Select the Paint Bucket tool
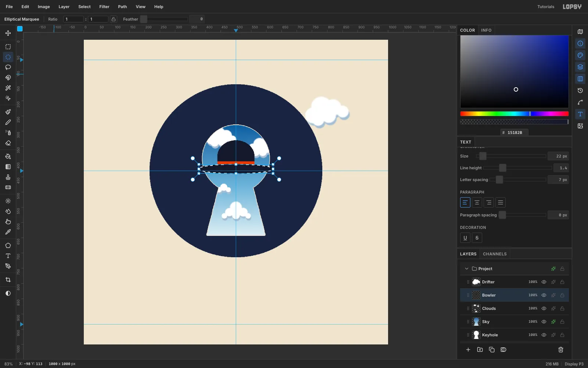Viewport: 588px width, 368px height. click(8, 156)
